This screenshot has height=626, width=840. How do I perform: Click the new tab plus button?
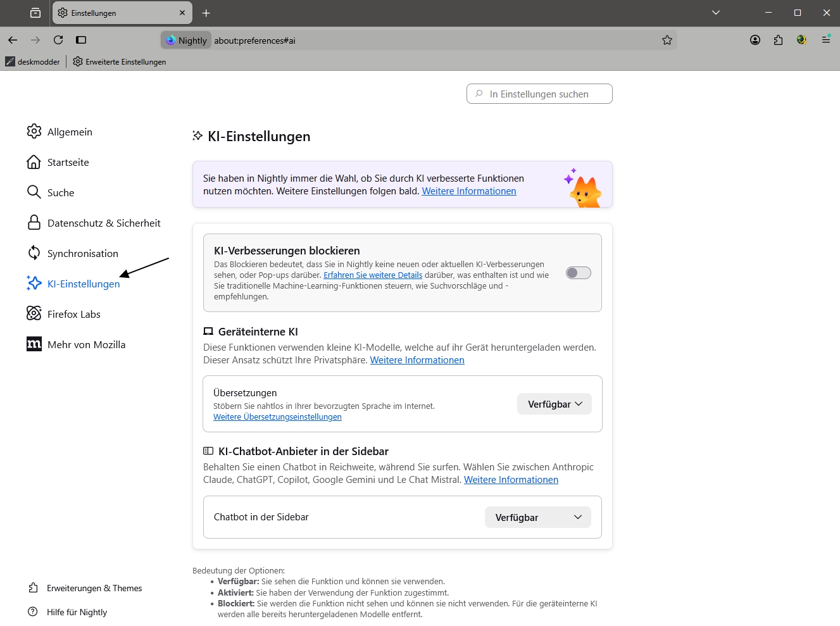coord(206,13)
